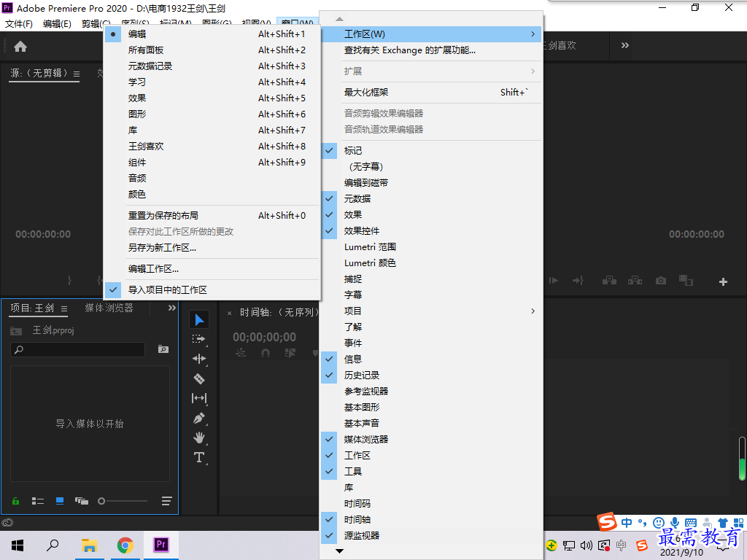Image resolution: width=747 pixels, height=560 pixels.
Task: Choose the 所有面板 workspace
Action: (212, 50)
